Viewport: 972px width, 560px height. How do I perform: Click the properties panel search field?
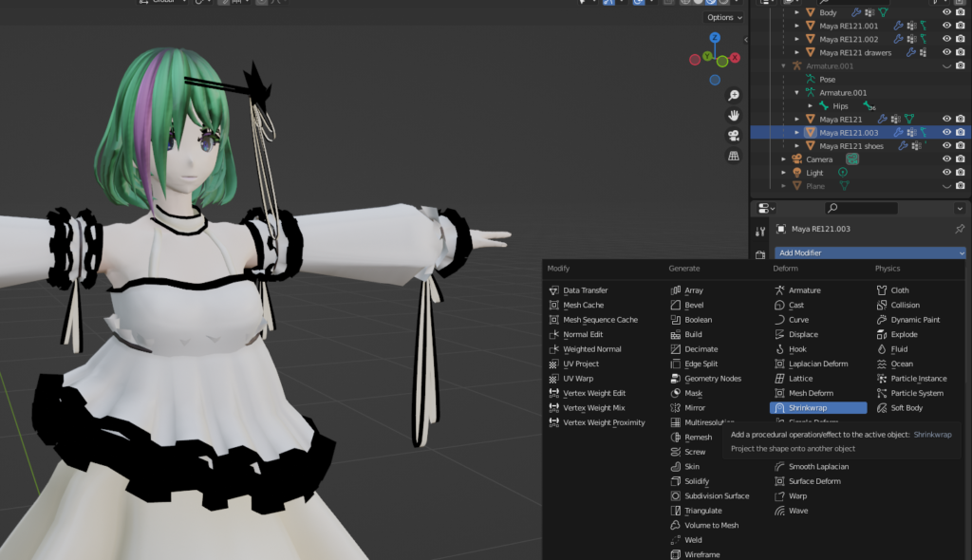(x=862, y=209)
